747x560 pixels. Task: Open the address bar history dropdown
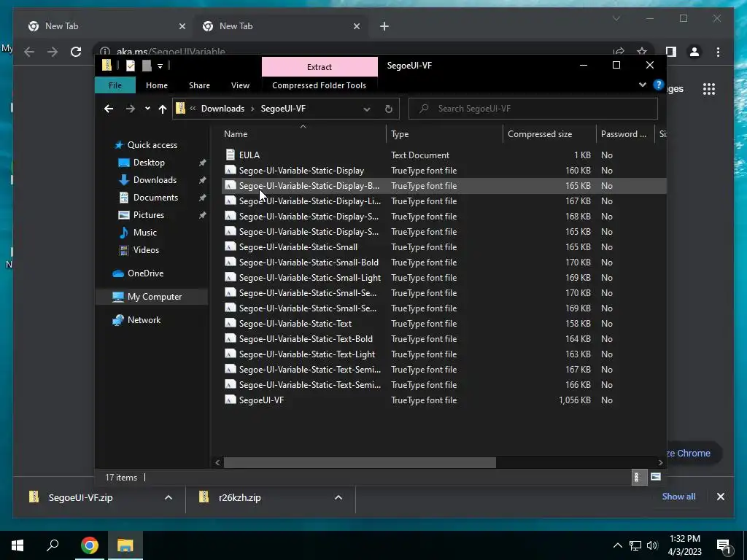coord(366,109)
